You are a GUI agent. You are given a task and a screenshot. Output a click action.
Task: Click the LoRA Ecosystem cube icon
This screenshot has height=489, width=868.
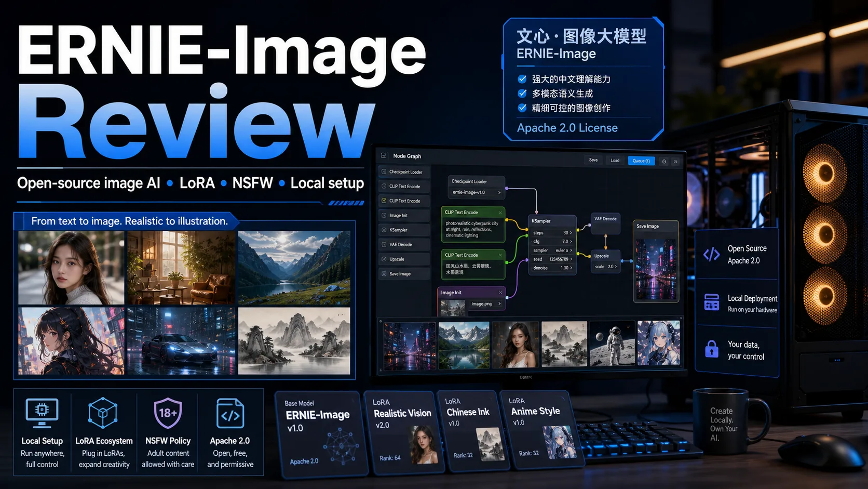(x=103, y=413)
